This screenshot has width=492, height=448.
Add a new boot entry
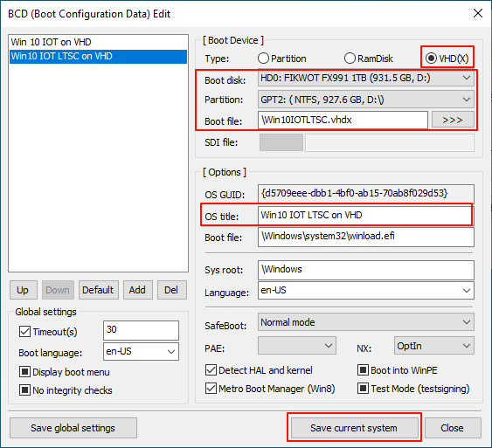138,290
